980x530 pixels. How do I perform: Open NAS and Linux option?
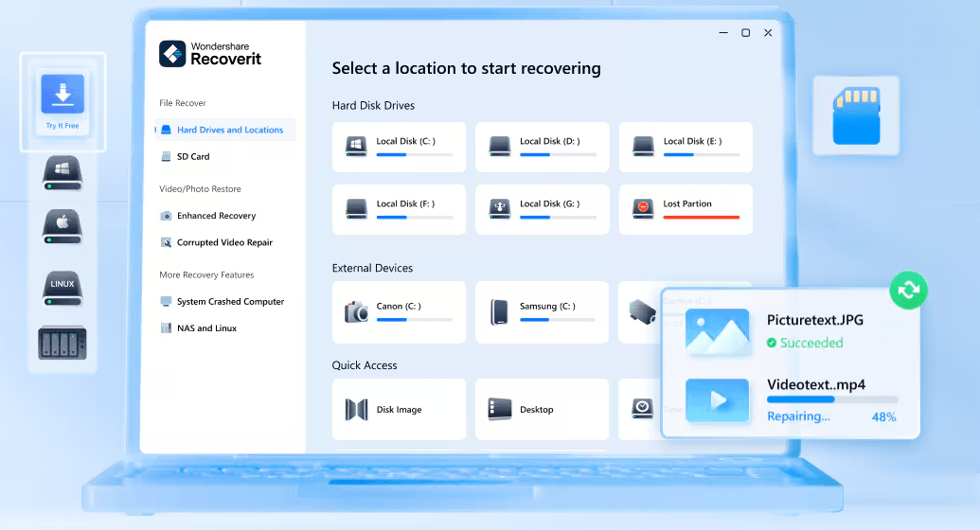click(x=206, y=328)
